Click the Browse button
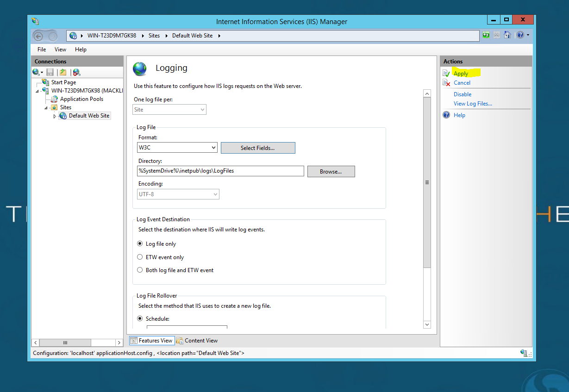Screen dimensions: 569x392 click(x=331, y=172)
